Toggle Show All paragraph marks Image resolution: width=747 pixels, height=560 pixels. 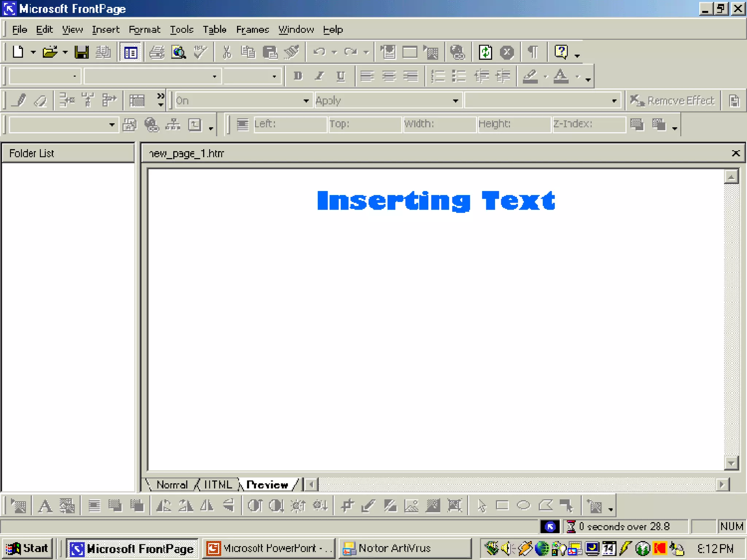pyautogui.click(x=533, y=52)
